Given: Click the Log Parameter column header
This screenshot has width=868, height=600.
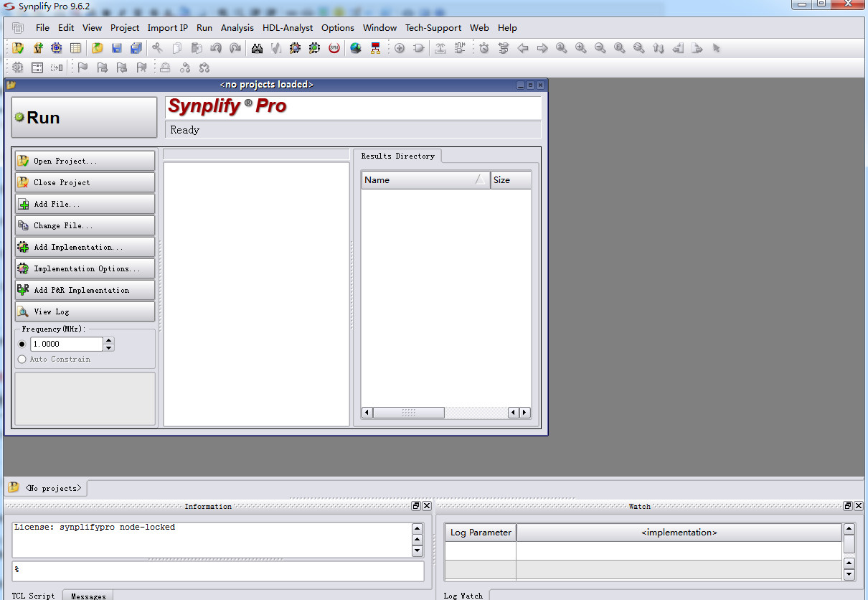Looking at the screenshot, I should click(x=481, y=533).
